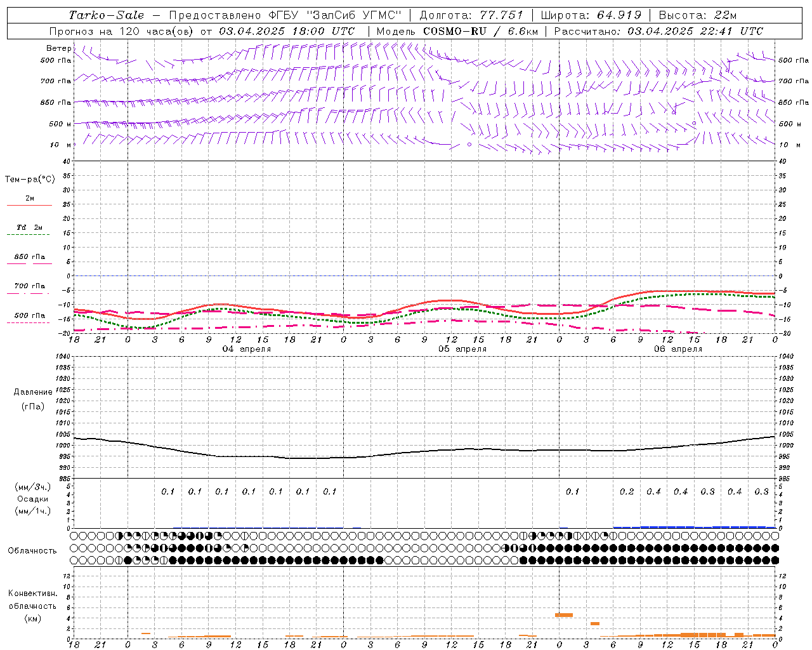Click the Облачность cloudiness label
The image size is (812, 650).
coord(32,551)
